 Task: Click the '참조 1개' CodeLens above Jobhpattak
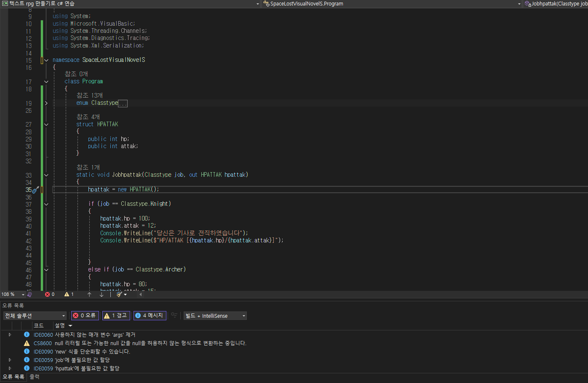[88, 167]
